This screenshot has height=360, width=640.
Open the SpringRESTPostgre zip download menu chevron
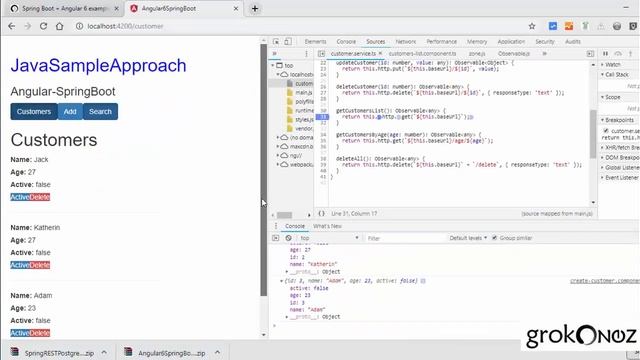pyautogui.click(x=104, y=353)
